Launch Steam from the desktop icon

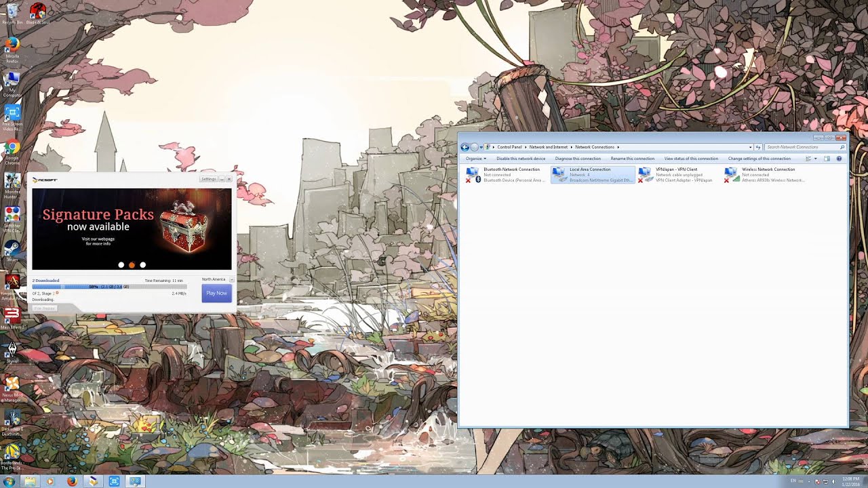[x=12, y=251]
